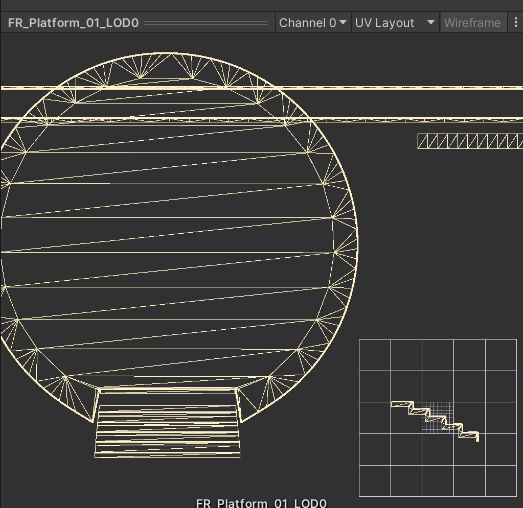This screenshot has width=523, height=508.
Task: Click the FR_Platform_01_LOD0 header title
Action: coord(73,23)
